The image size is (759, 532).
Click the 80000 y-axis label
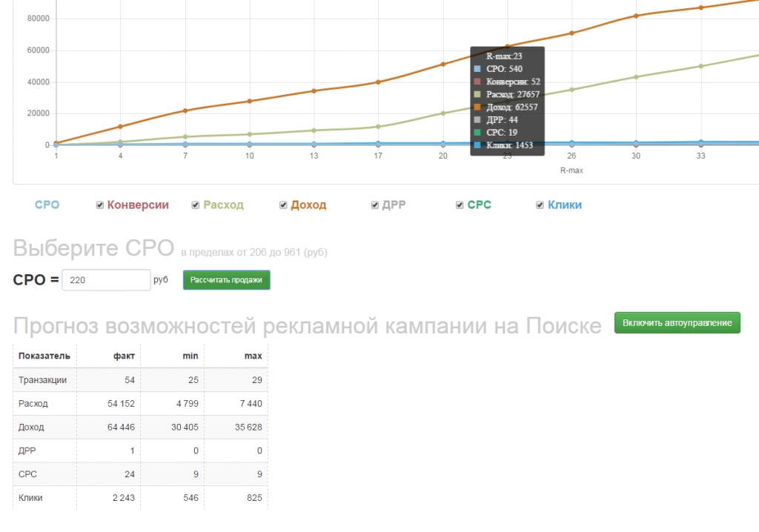pos(39,19)
